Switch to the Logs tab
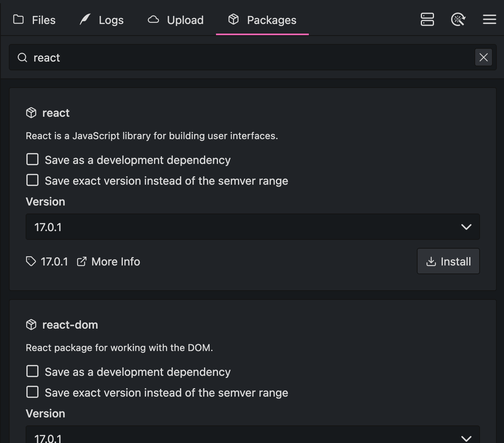Image resolution: width=504 pixels, height=443 pixels. (x=111, y=20)
